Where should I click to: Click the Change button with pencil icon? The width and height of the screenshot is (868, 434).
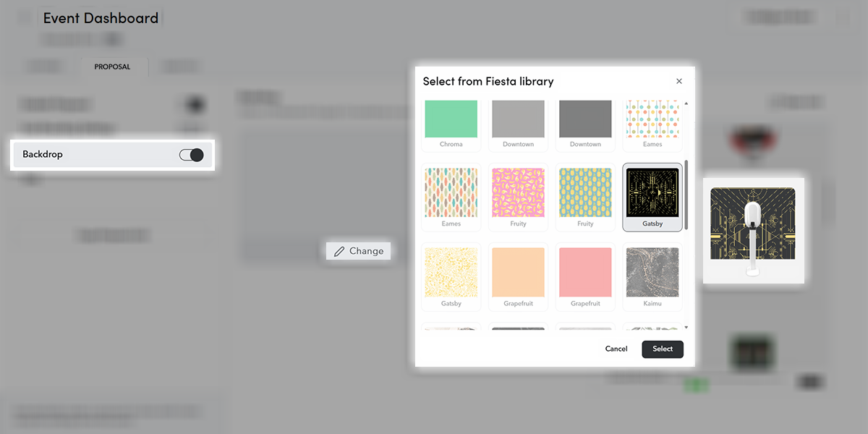coord(359,251)
